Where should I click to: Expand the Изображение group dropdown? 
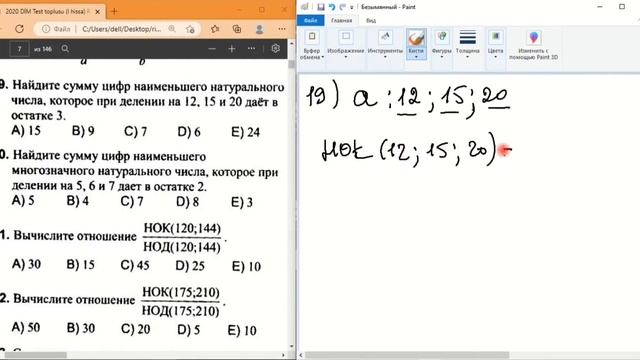(346, 57)
